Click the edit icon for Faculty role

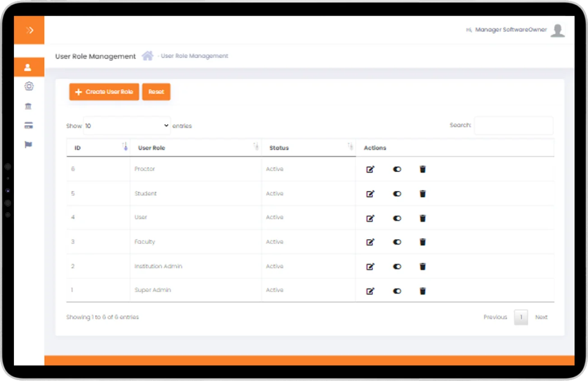370,242
